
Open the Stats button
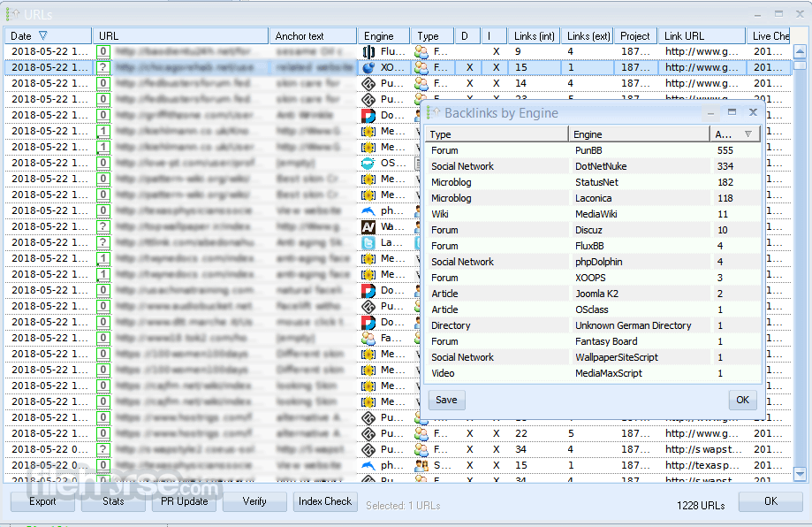(x=113, y=501)
